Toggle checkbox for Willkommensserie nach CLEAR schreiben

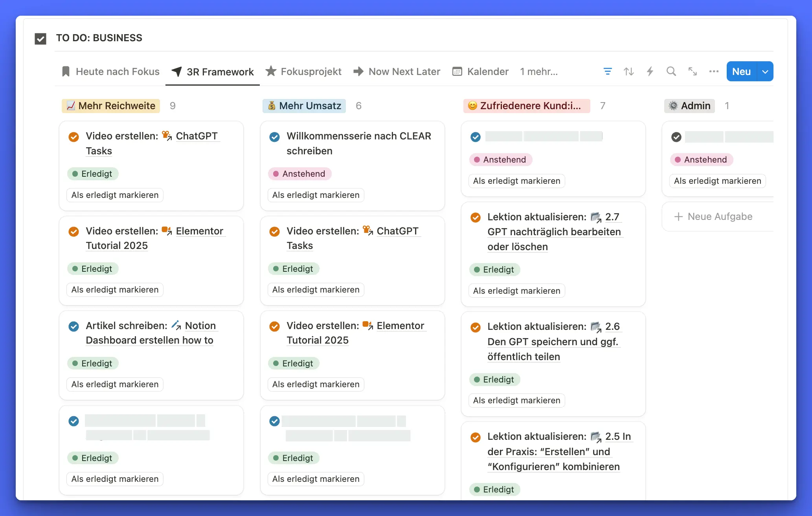[x=274, y=137]
